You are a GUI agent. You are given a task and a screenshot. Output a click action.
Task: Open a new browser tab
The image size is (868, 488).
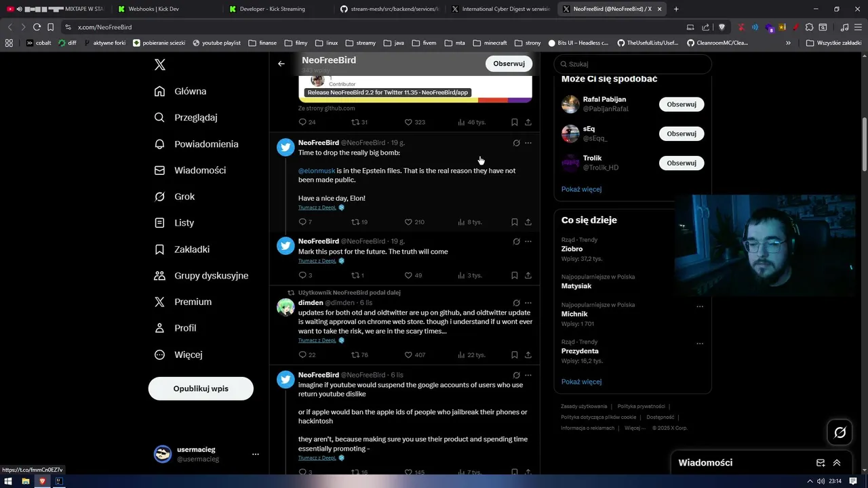coord(676,9)
